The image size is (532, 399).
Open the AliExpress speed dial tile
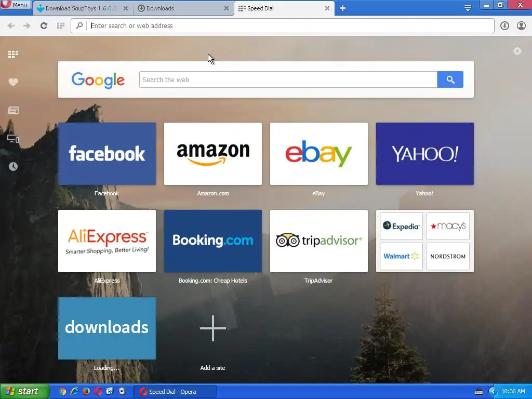(107, 241)
